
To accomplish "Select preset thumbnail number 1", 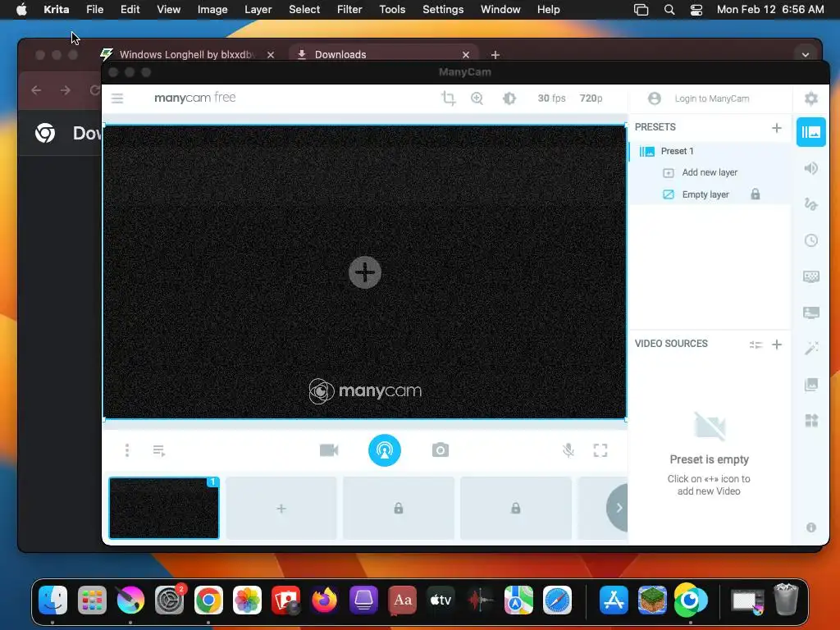I will tap(164, 508).
